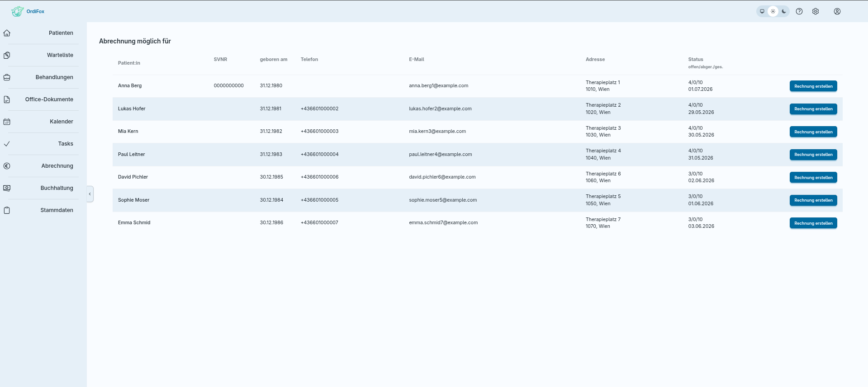Click the home icon beside Patienten

pyautogui.click(x=7, y=33)
